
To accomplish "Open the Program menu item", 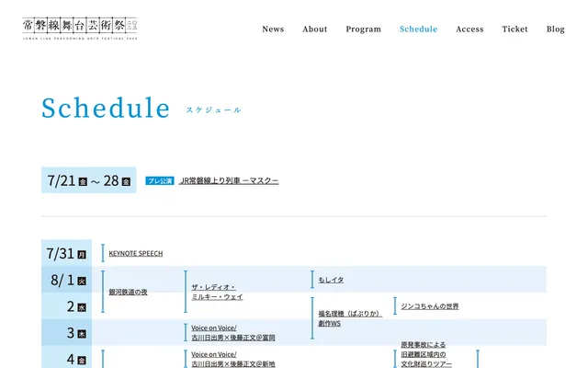I will (x=364, y=29).
